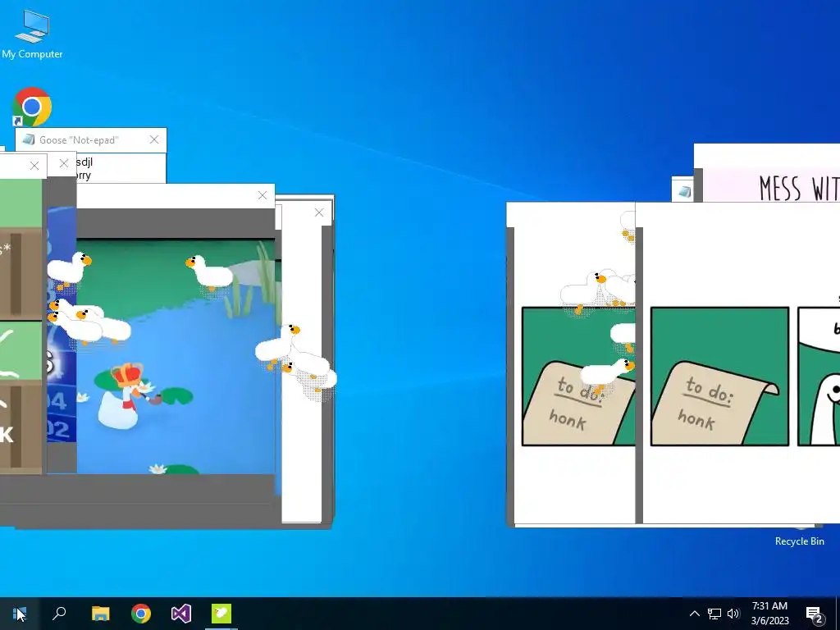Open the Windows Start menu

tap(20, 614)
